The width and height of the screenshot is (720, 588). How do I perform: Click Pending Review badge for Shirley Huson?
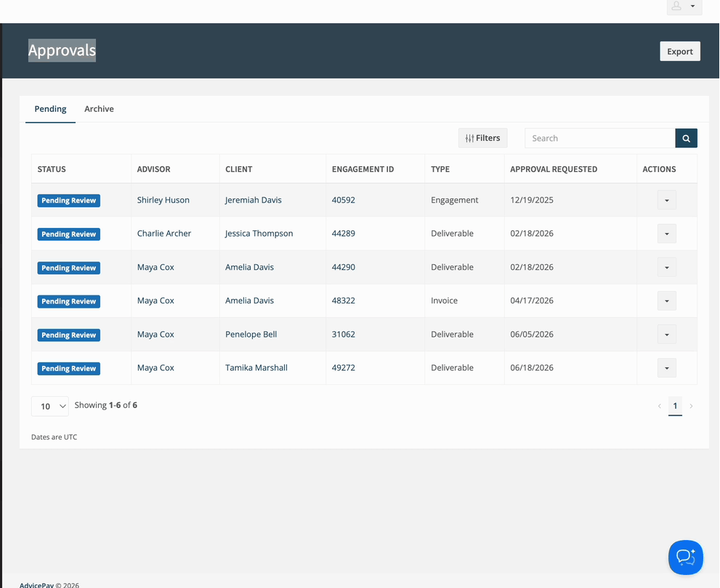point(69,200)
